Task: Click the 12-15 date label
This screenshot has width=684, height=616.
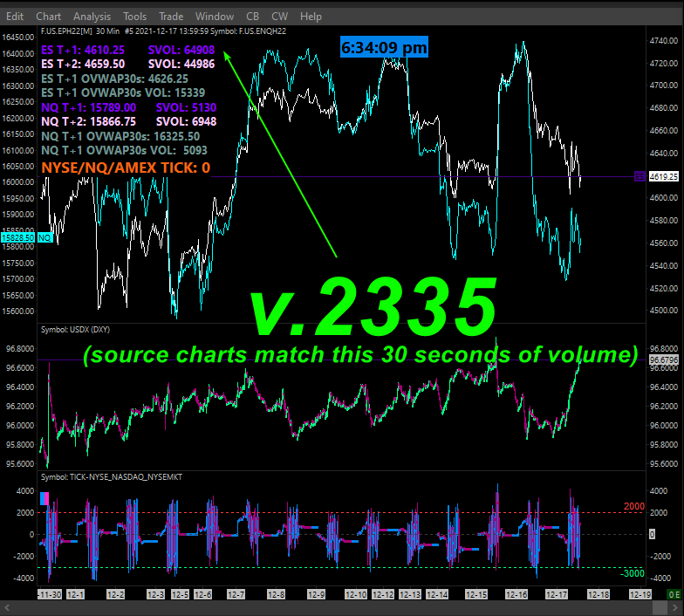Action: pyautogui.click(x=476, y=594)
